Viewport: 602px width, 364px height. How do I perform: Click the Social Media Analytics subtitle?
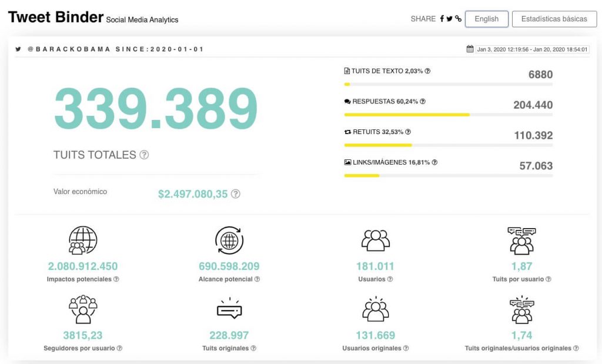click(142, 20)
